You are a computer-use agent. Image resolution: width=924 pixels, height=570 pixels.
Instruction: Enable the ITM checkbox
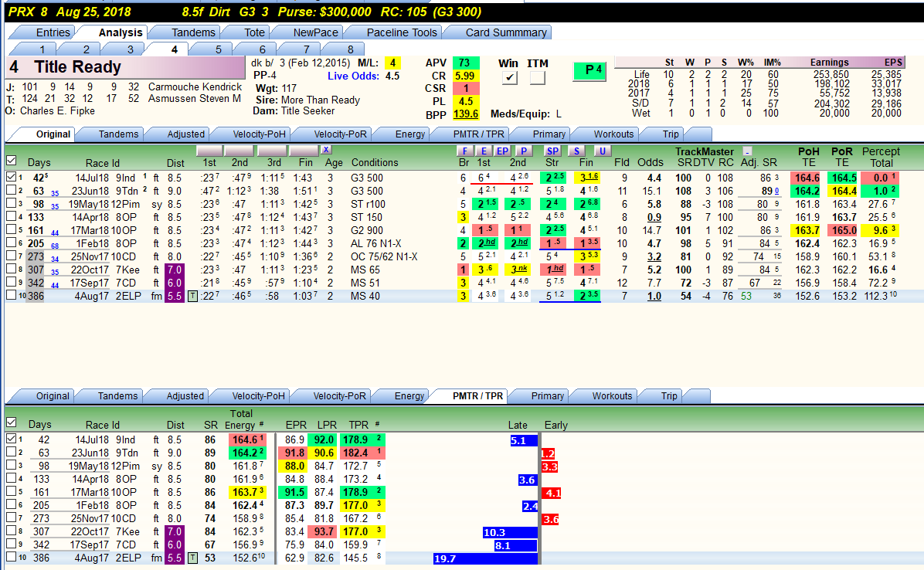pos(538,78)
